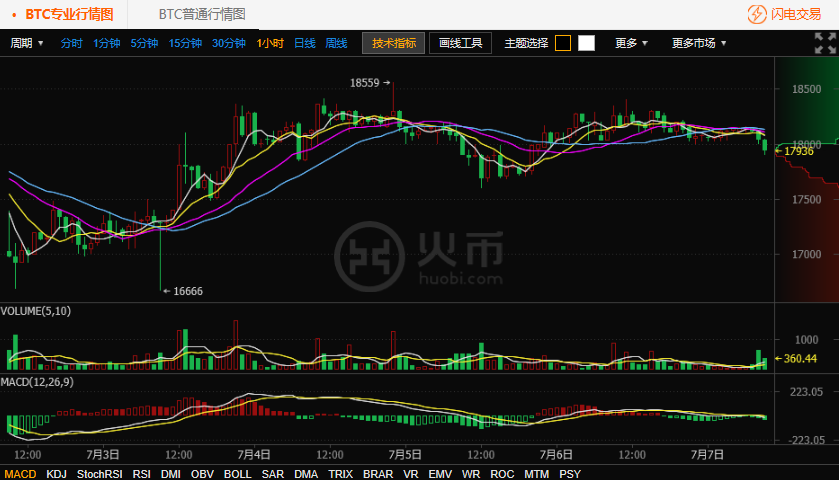Select the 5分钟 timeframe
Viewport: 839px width, 480px height.
(144, 43)
